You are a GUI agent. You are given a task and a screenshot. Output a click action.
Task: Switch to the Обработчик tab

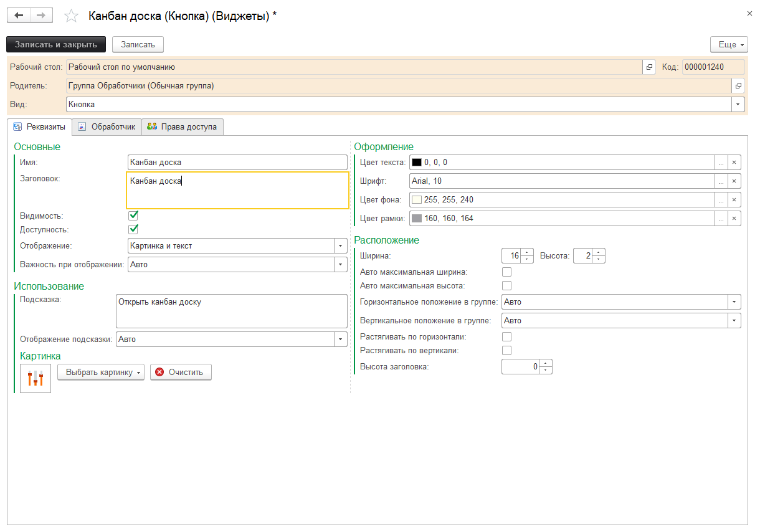pyautogui.click(x=107, y=126)
